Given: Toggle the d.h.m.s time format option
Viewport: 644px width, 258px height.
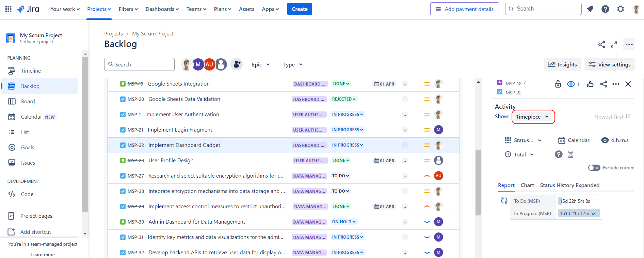Looking at the screenshot, I should [615, 140].
